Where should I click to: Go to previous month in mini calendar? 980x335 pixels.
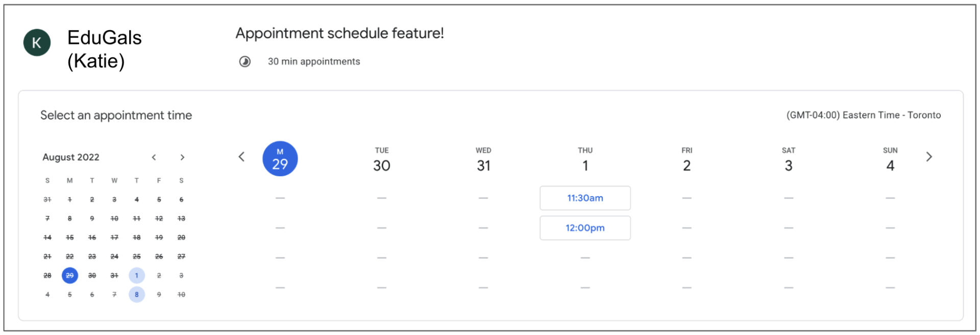coord(154,157)
